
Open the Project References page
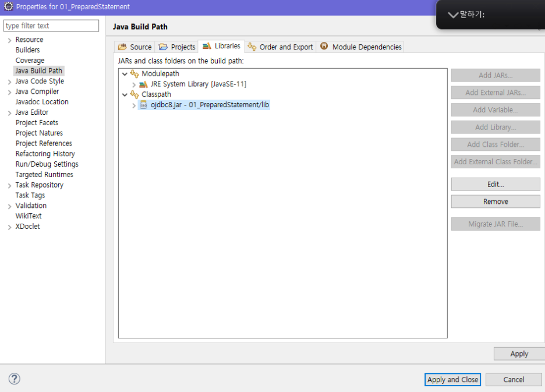coord(44,143)
